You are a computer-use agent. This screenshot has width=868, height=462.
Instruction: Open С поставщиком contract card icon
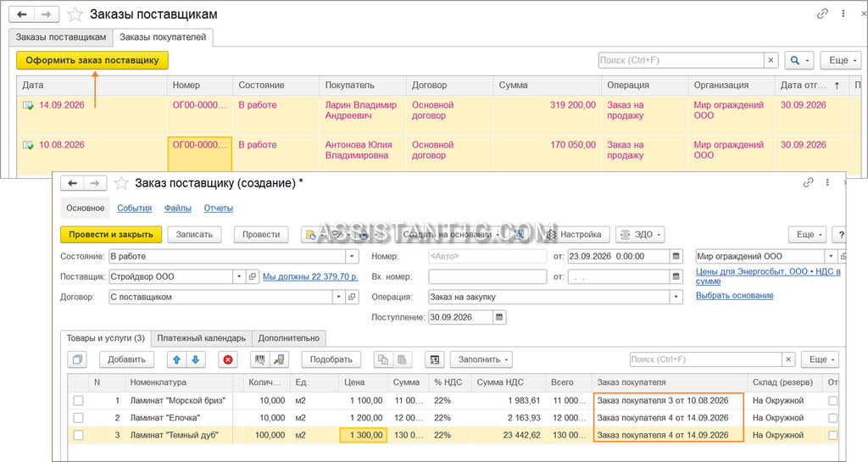tap(352, 297)
